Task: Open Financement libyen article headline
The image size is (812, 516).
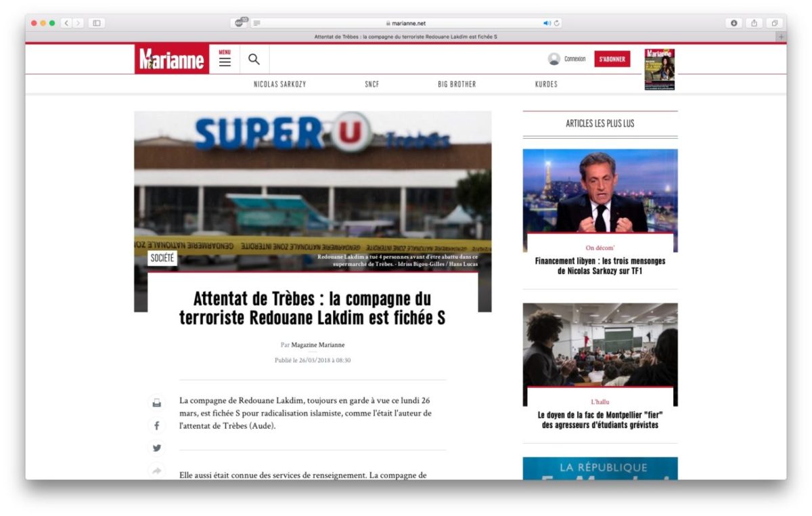Action: tap(600, 266)
